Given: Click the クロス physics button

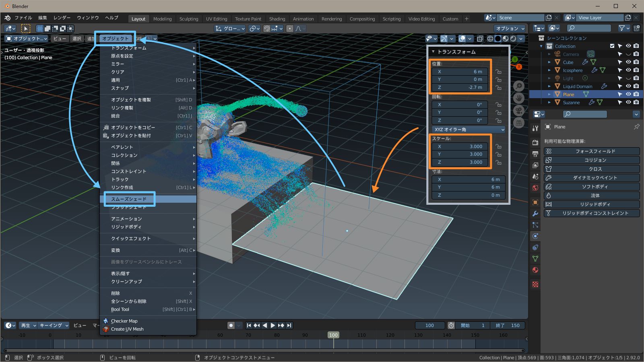Looking at the screenshot, I should pyautogui.click(x=592, y=169).
